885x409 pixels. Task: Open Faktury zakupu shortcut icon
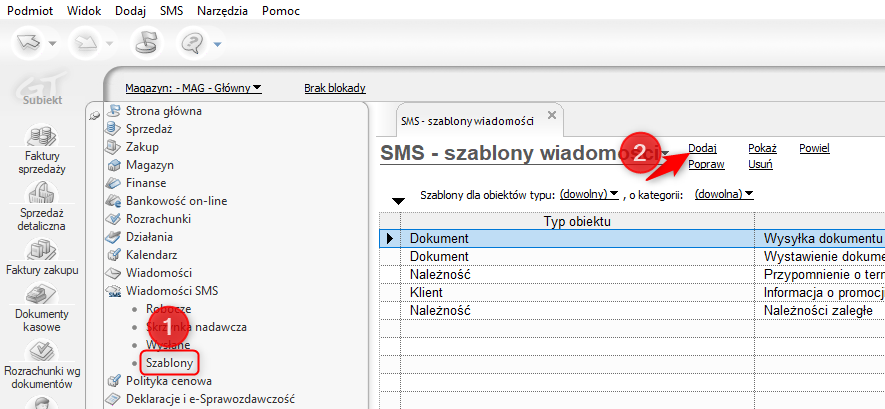tap(41, 256)
